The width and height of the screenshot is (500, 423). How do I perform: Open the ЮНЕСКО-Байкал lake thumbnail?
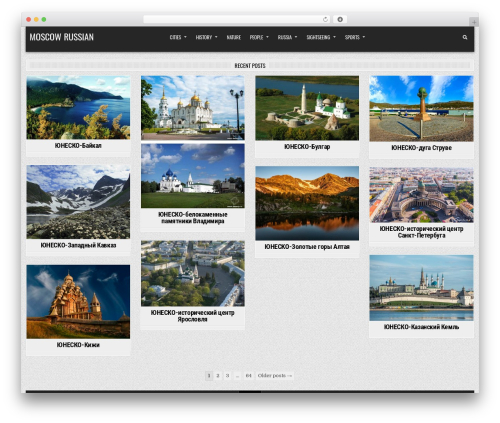[78, 107]
